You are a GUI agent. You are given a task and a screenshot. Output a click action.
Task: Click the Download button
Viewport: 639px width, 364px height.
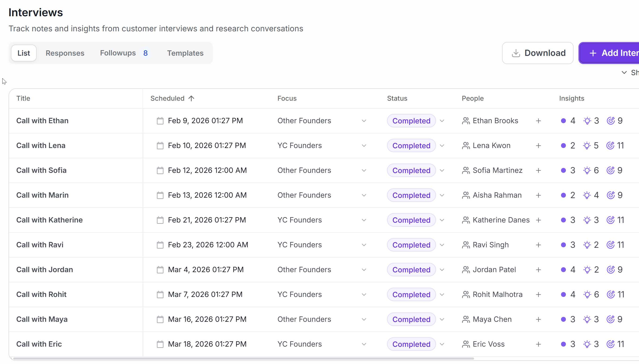click(x=538, y=53)
